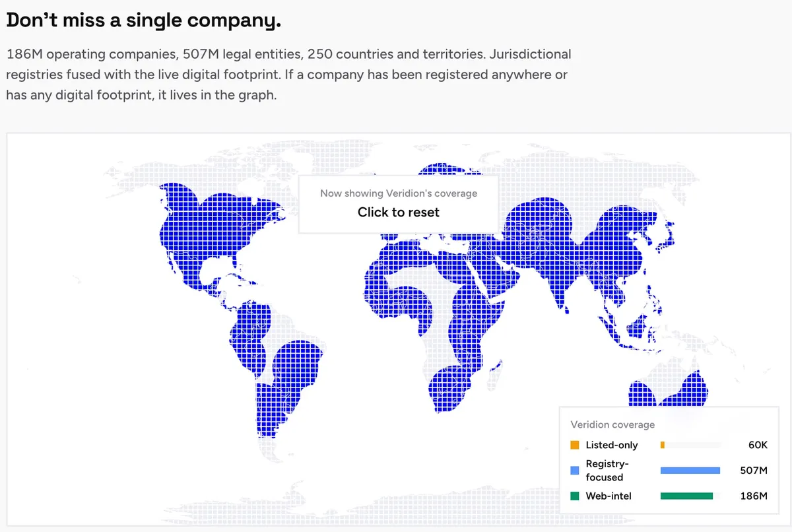
Task: Click the orange Listed-only coverage bar
Action: [662, 446]
